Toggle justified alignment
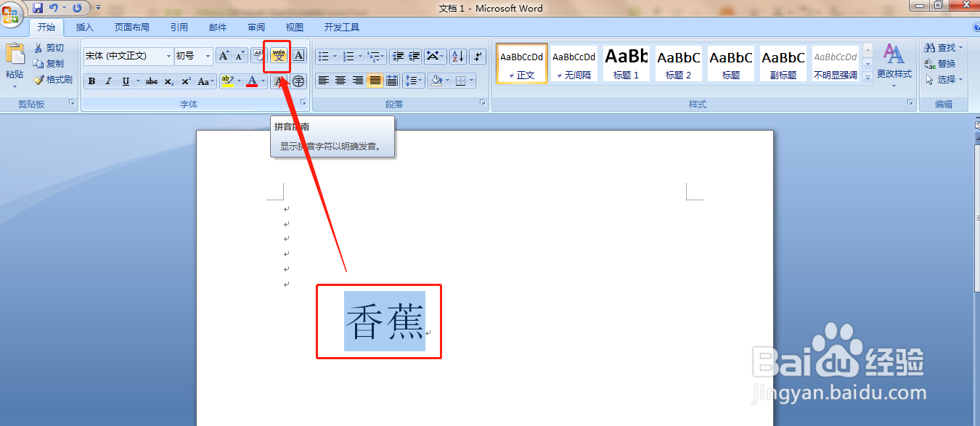The width and height of the screenshot is (980, 426). pos(375,81)
